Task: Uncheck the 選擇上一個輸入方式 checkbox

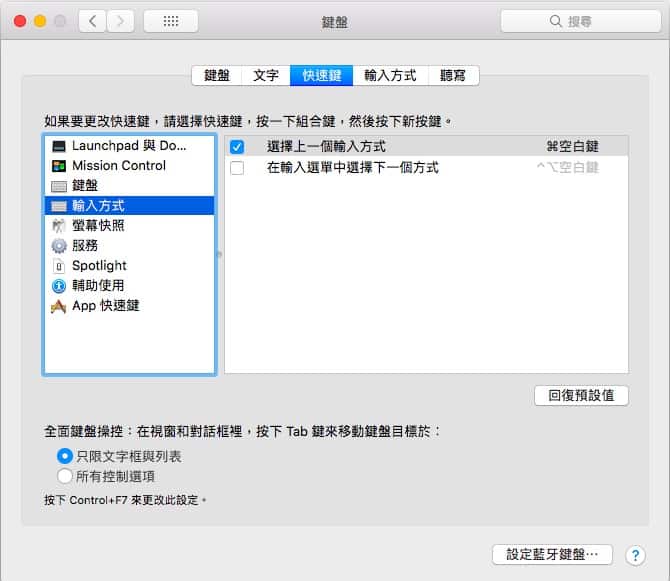Action: coord(237,147)
